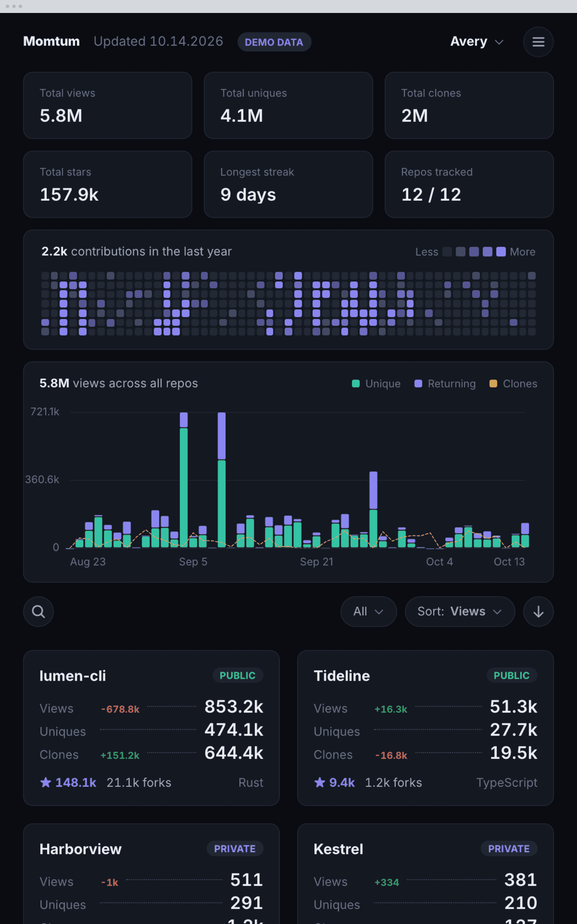Click the 360.6k y-axis label
Screen dimensions: 577x924
(x=42, y=480)
